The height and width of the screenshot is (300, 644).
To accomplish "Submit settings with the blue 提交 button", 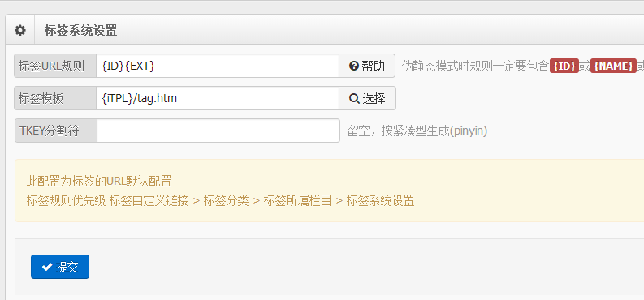I will click(x=60, y=267).
